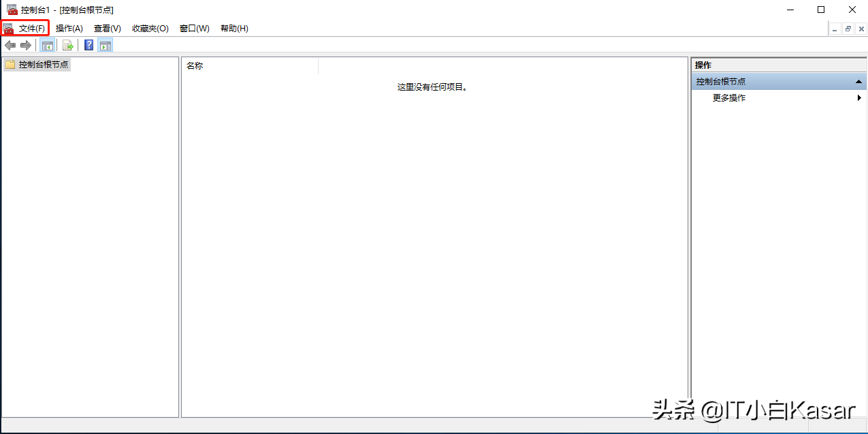Click the back navigation arrow icon
This screenshot has height=434, width=868.
pos(10,45)
